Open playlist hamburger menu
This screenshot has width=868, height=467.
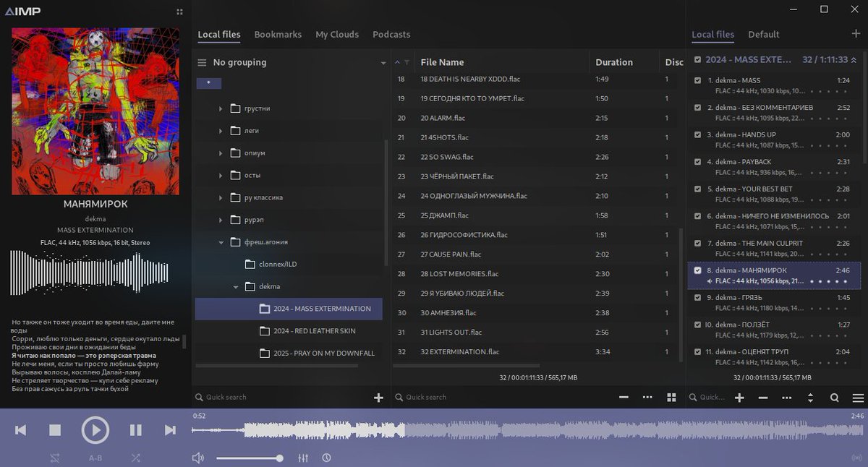pos(858,398)
